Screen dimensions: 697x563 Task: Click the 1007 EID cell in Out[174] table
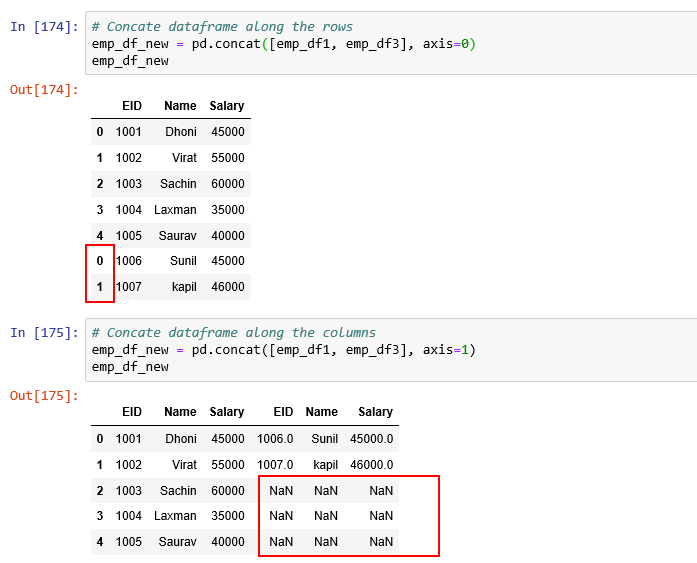pyautogui.click(x=129, y=287)
